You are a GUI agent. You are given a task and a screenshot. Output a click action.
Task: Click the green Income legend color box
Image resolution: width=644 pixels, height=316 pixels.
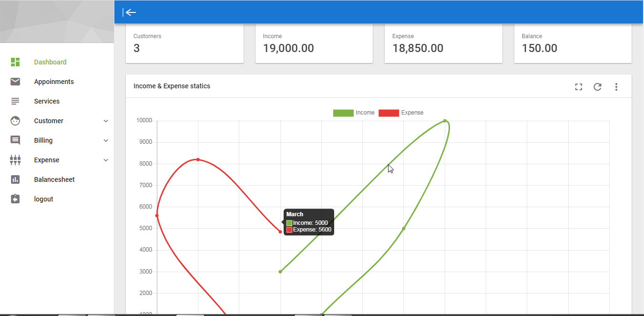tap(343, 113)
